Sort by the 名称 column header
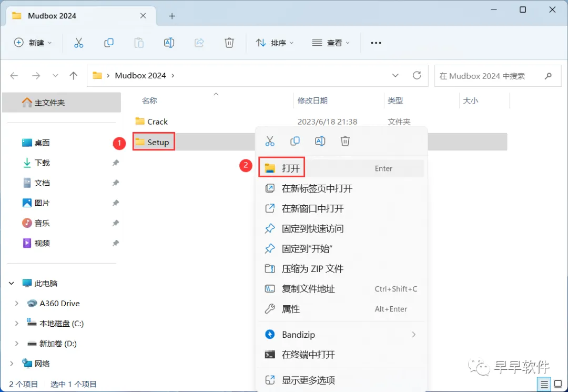The height and width of the screenshot is (392, 568). coord(149,100)
